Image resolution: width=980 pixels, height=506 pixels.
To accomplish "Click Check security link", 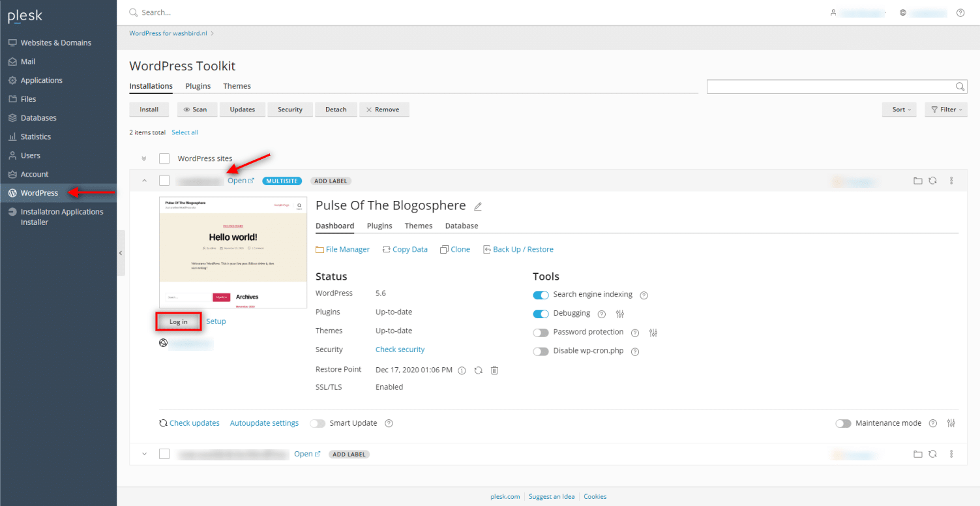I will coord(400,350).
